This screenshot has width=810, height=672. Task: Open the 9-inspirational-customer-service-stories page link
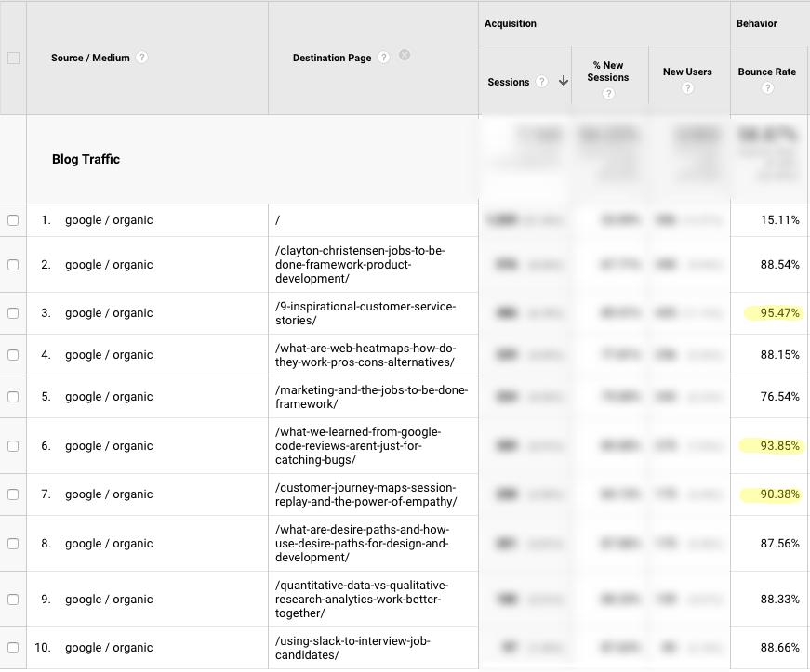tap(365, 313)
